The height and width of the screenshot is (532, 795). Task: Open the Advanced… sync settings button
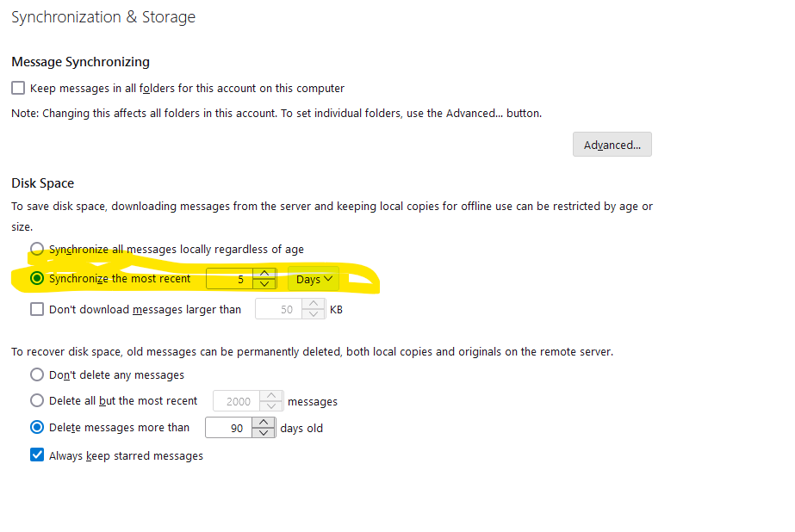tap(612, 145)
